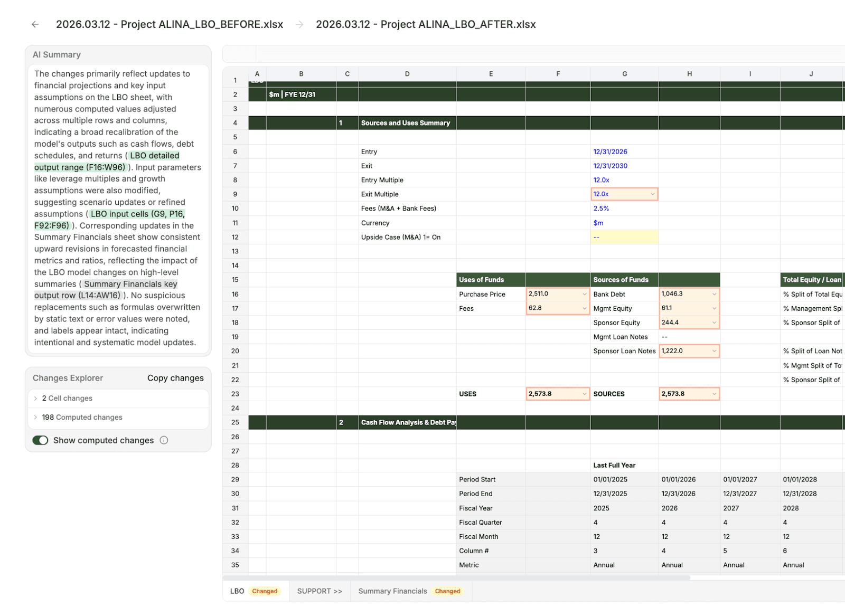Select row 25 header
Viewport: 845px width, 616px height.
[235, 422]
